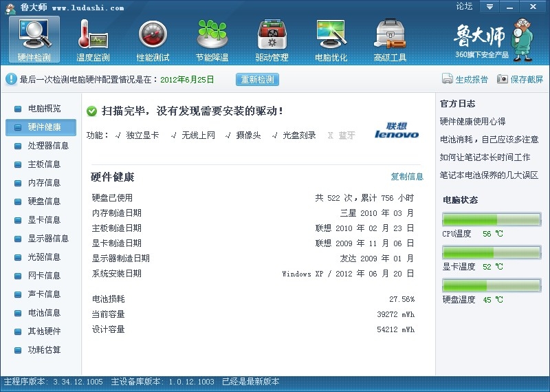The image size is (550, 392).
Task: Open 电池信息 from the sidebar list
Action: [44, 313]
